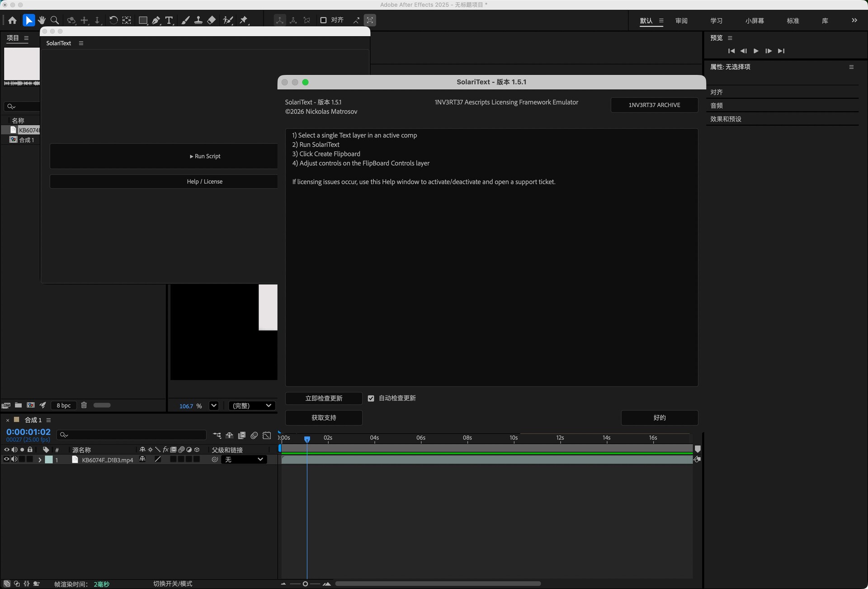Choose the Zoom magnifier tool
The width and height of the screenshot is (868, 589).
click(55, 20)
